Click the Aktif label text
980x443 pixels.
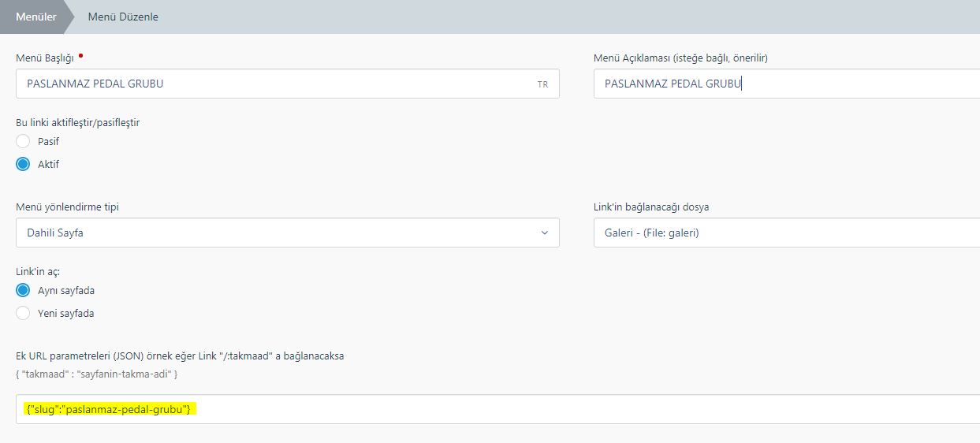tap(48, 165)
